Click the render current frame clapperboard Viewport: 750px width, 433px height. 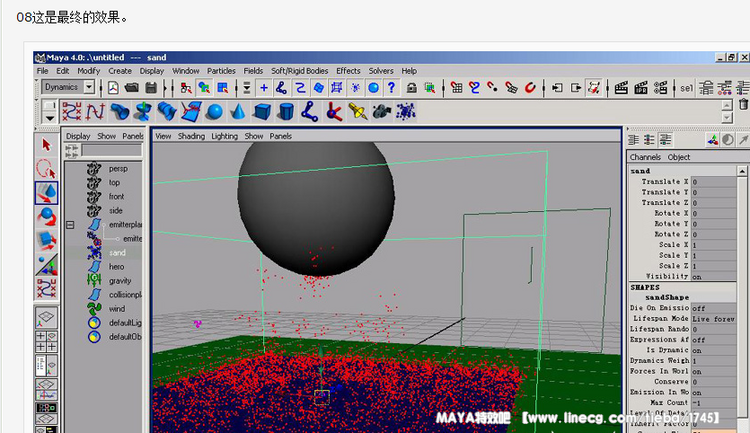click(x=621, y=88)
